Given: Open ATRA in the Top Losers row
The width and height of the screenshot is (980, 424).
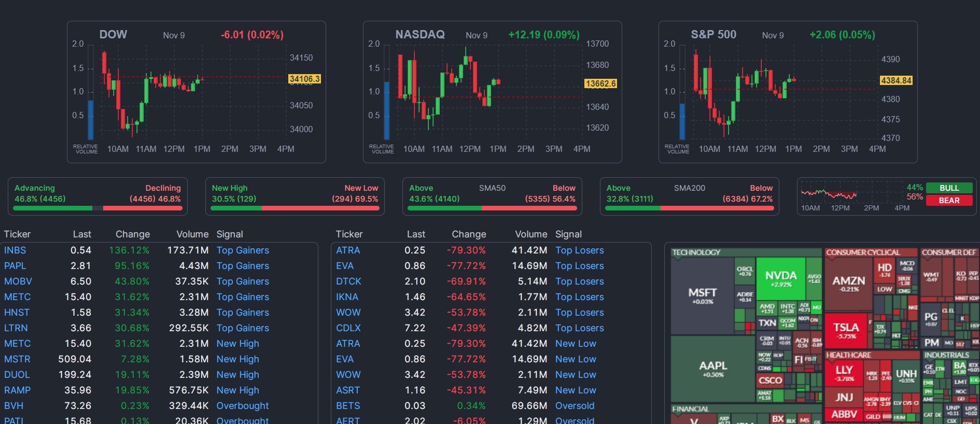Looking at the screenshot, I should point(348,250).
